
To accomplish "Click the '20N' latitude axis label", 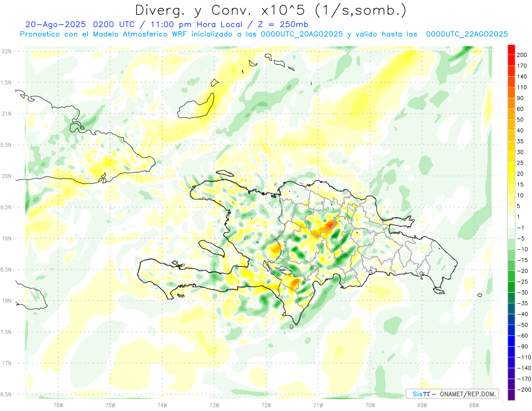I will point(6,176).
